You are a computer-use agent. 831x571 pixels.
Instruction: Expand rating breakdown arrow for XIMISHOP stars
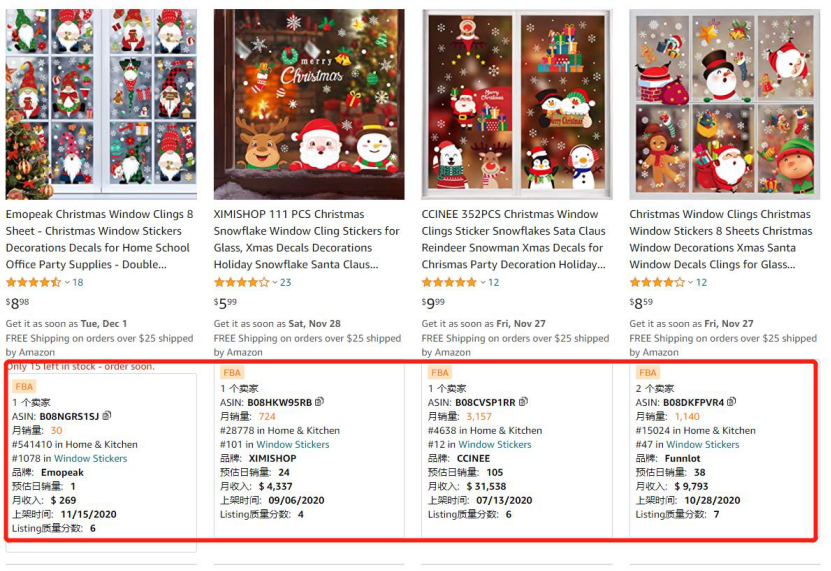pyautogui.click(x=275, y=283)
